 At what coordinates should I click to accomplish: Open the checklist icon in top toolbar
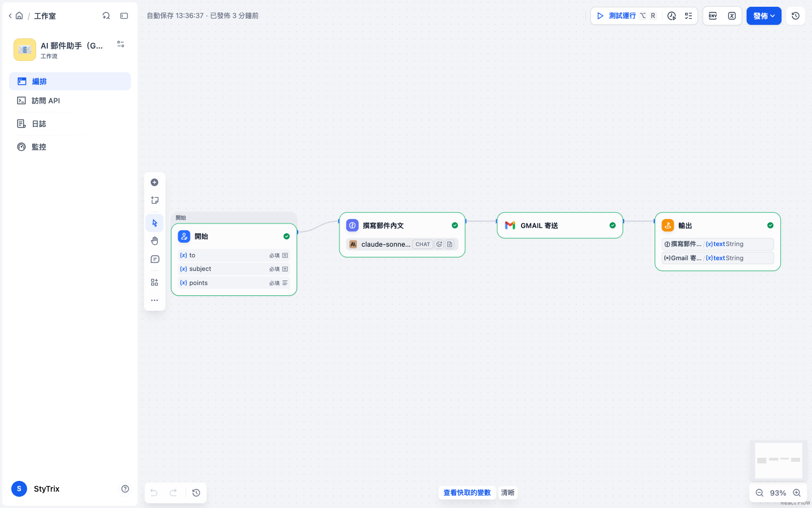point(689,16)
